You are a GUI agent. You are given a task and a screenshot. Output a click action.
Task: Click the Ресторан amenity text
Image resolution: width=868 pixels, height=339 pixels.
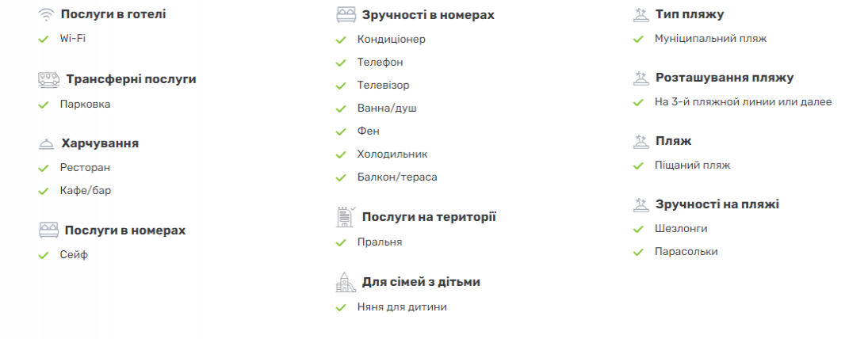coord(86,168)
